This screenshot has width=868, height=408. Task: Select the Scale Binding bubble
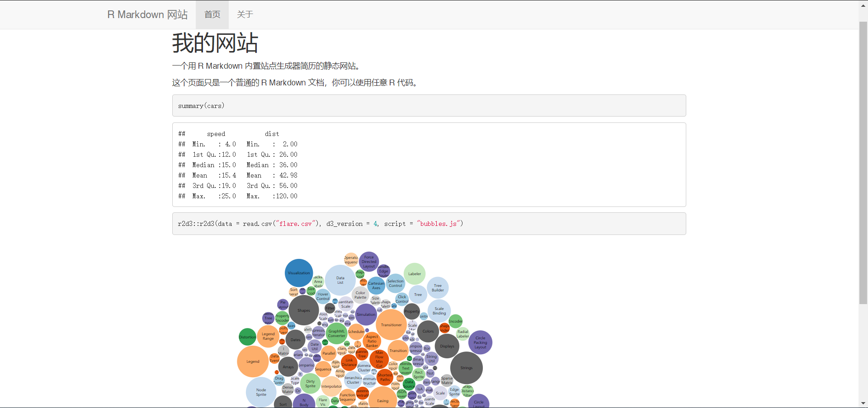point(439,311)
